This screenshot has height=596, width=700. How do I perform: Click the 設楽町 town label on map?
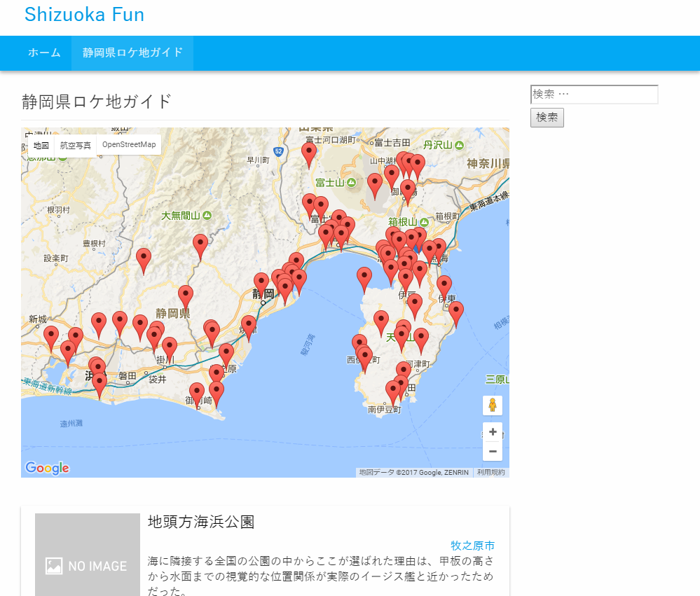pos(56,258)
